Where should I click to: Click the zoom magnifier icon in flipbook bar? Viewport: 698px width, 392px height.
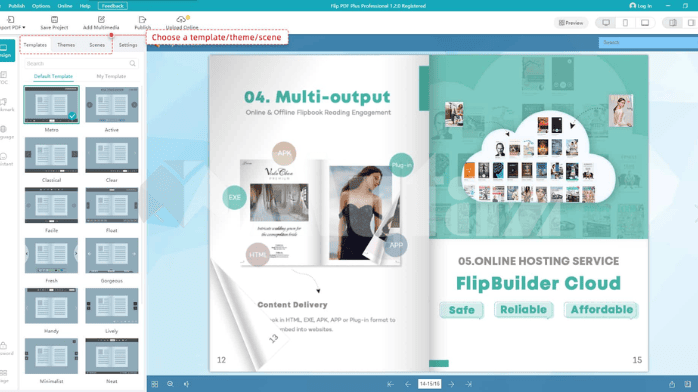coord(170,384)
